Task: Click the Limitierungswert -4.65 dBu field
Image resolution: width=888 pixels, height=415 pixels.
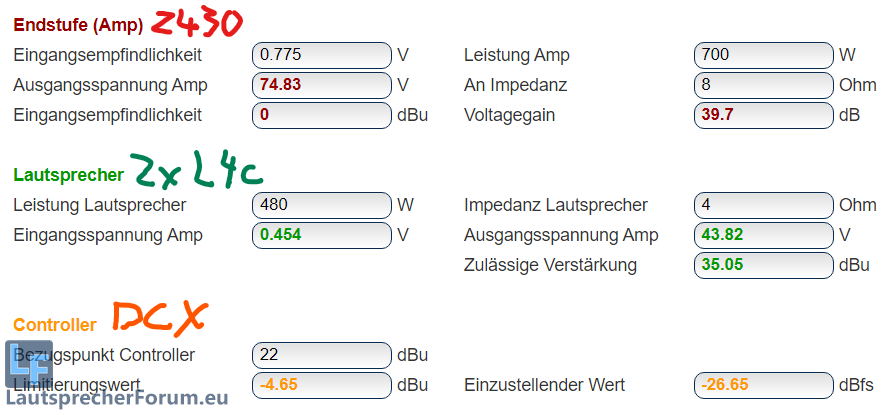Action: tap(321, 385)
